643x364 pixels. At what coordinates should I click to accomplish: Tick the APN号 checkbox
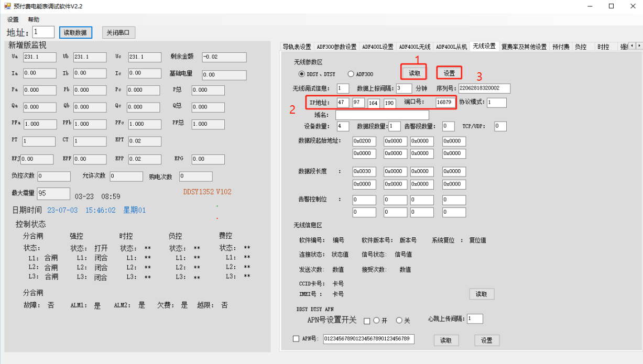(296, 339)
